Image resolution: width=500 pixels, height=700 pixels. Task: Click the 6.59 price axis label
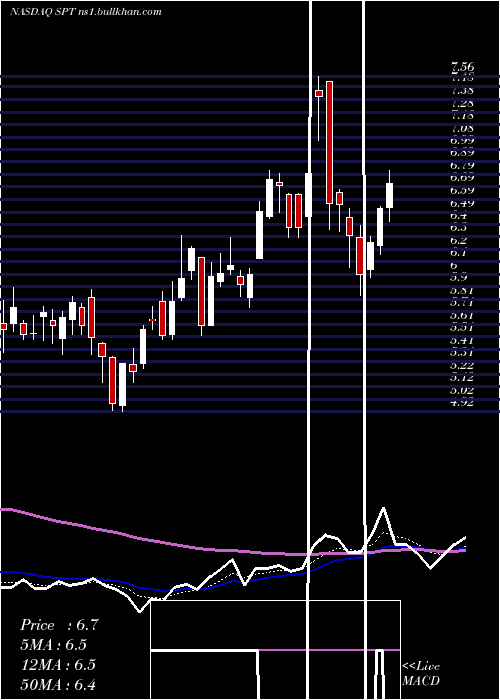click(x=462, y=191)
